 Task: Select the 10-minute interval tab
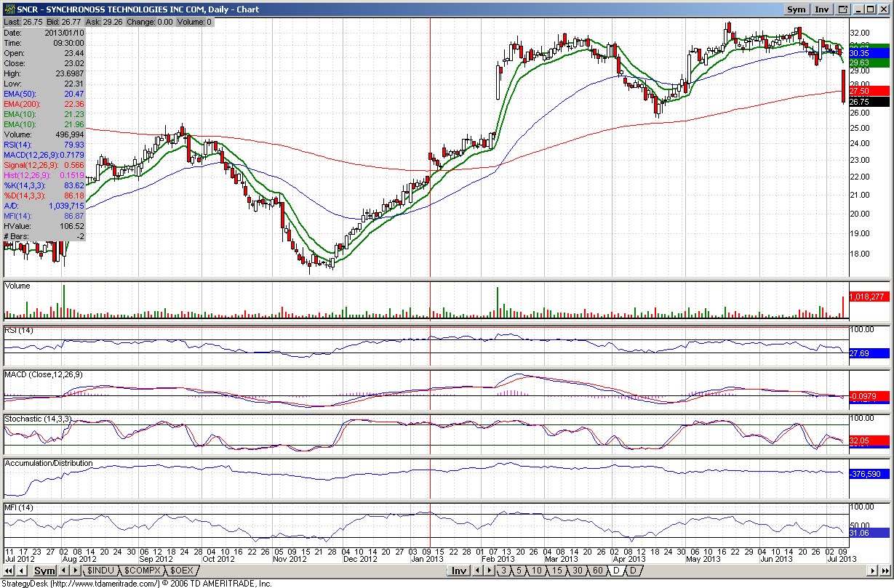pos(536,571)
